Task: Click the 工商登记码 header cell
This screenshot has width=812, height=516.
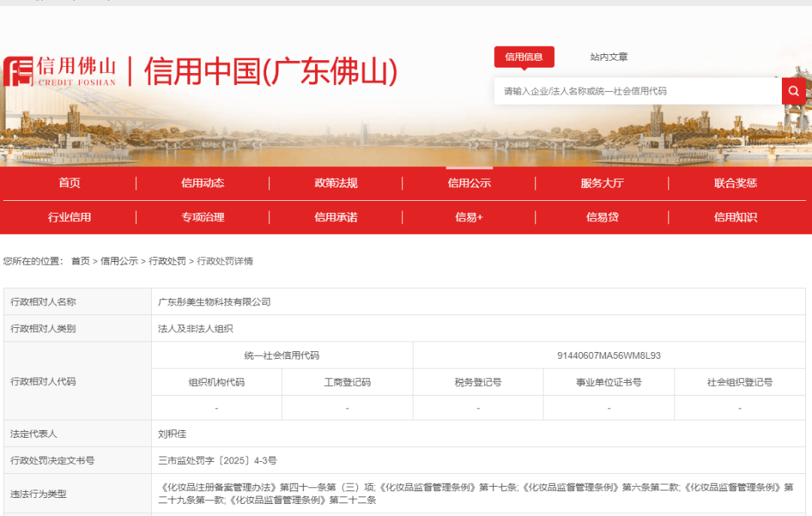Action: coord(347,382)
